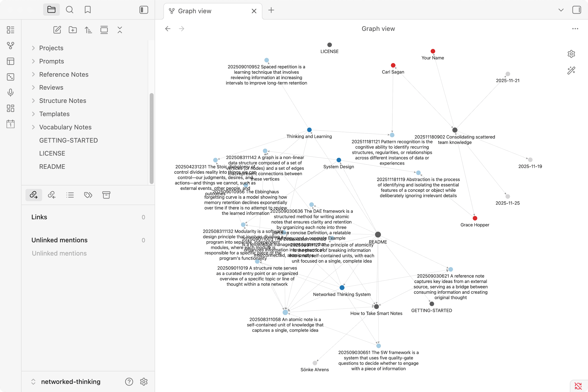
Task: Create new canvas from ribbon
Action: tap(11, 61)
